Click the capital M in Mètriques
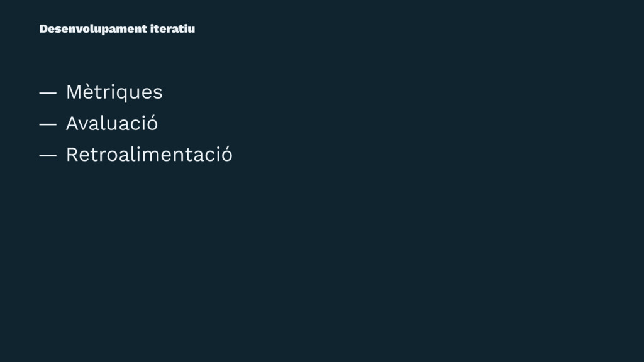644x362 pixels. coord(74,92)
